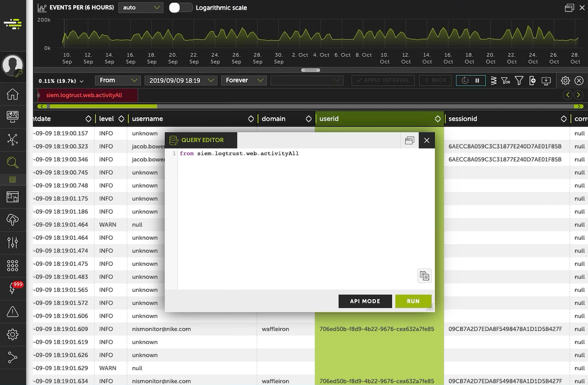Open the auto interval dropdown
588x385 pixels.
pos(141,8)
